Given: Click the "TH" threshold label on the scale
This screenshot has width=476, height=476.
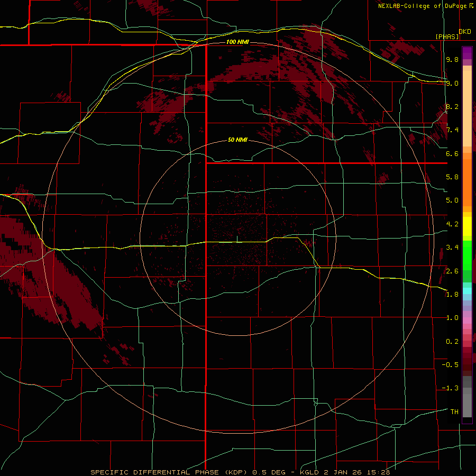Looking at the screenshot, I should [454, 412].
